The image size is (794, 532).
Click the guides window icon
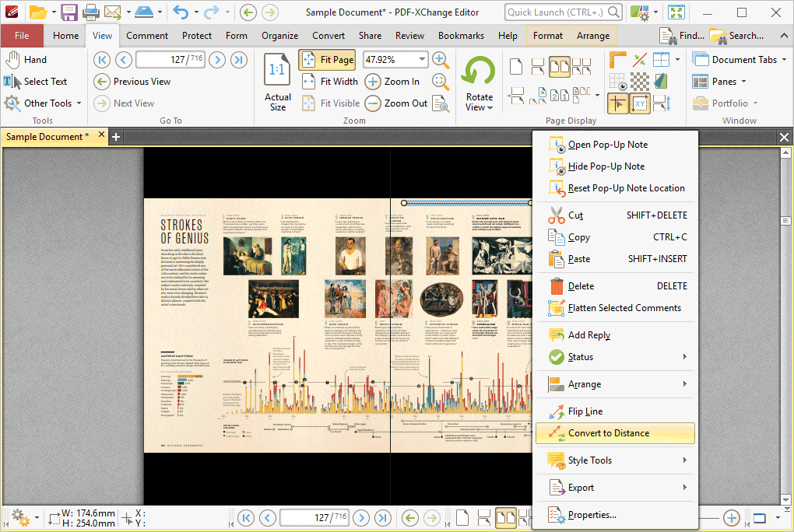click(662, 60)
